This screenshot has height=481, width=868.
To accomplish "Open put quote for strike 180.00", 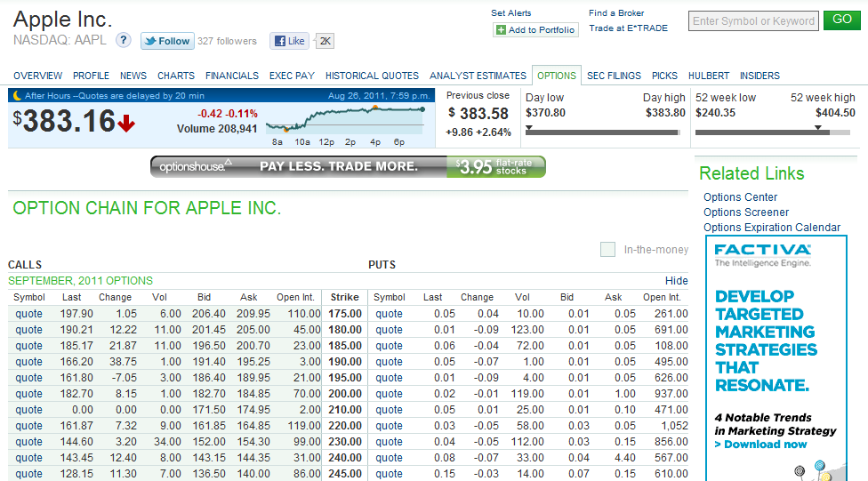I will [389, 330].
